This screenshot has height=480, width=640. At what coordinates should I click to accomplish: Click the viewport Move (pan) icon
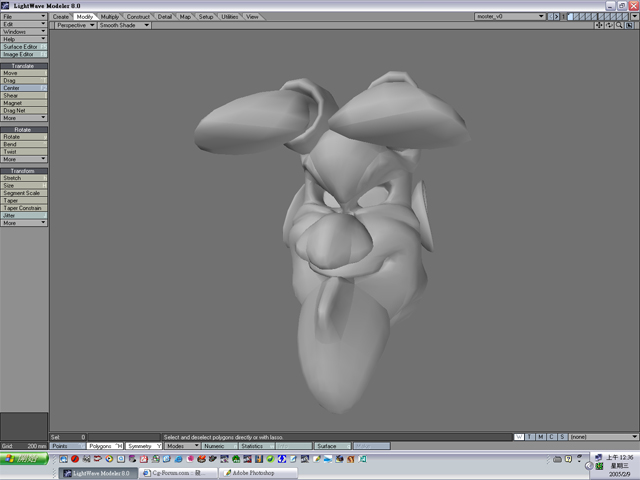tap(599, 25)
